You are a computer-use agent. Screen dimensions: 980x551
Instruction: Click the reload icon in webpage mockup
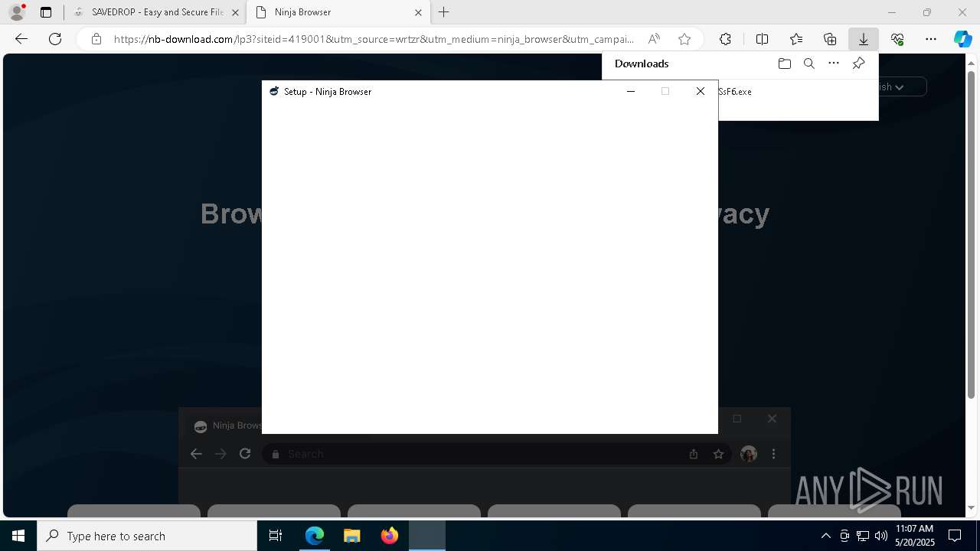coord(245,454)
